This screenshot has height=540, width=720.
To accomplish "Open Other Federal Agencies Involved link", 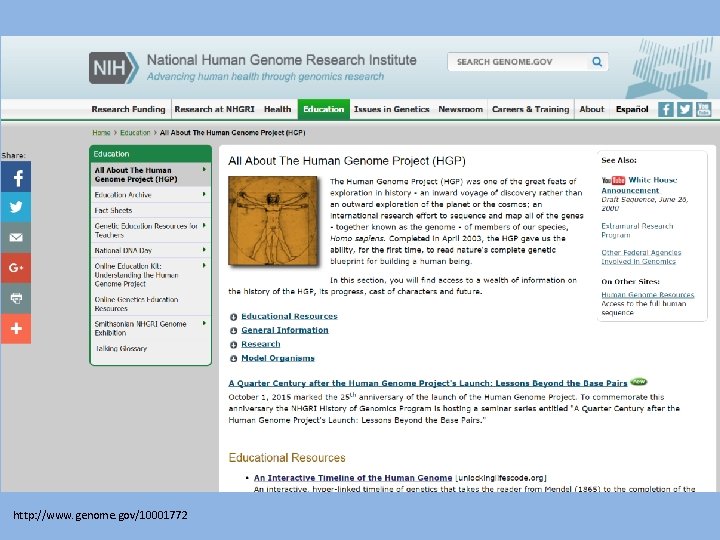I will click(x=641, y=257).
